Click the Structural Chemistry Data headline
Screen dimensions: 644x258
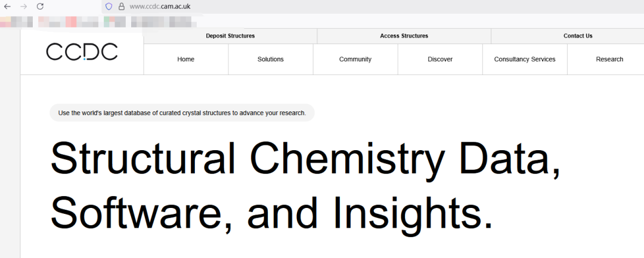pos(305,159)
